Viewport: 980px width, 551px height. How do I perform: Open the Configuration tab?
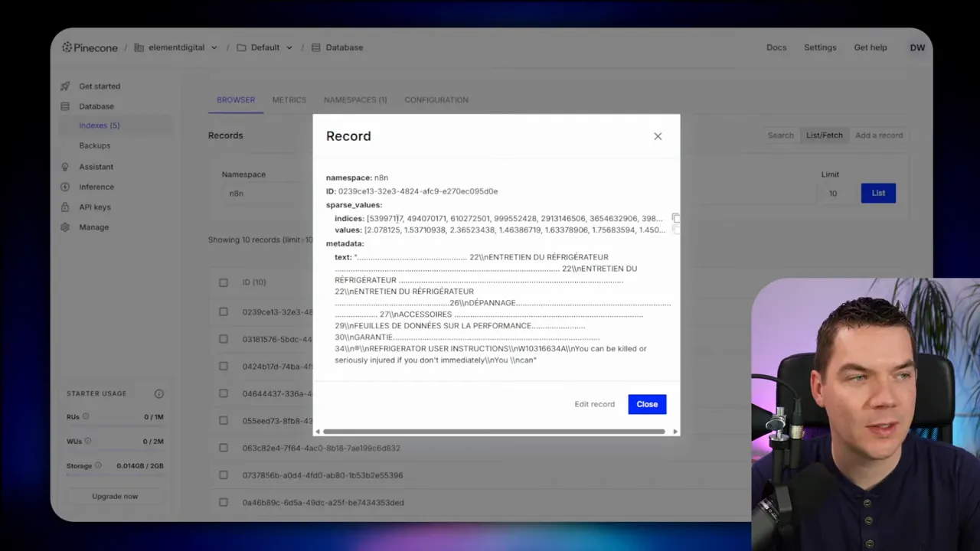pos(436,99)
